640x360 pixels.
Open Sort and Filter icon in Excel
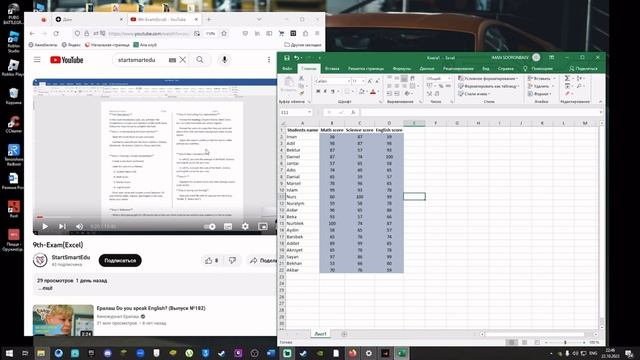pyautogui.click(x=580, y=78)
